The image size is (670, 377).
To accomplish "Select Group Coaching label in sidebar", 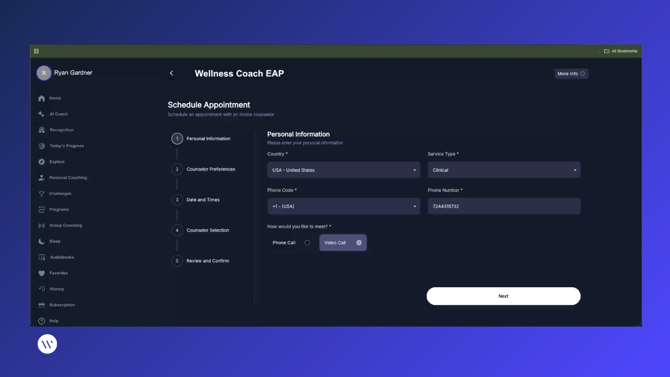I will [65, 225].
